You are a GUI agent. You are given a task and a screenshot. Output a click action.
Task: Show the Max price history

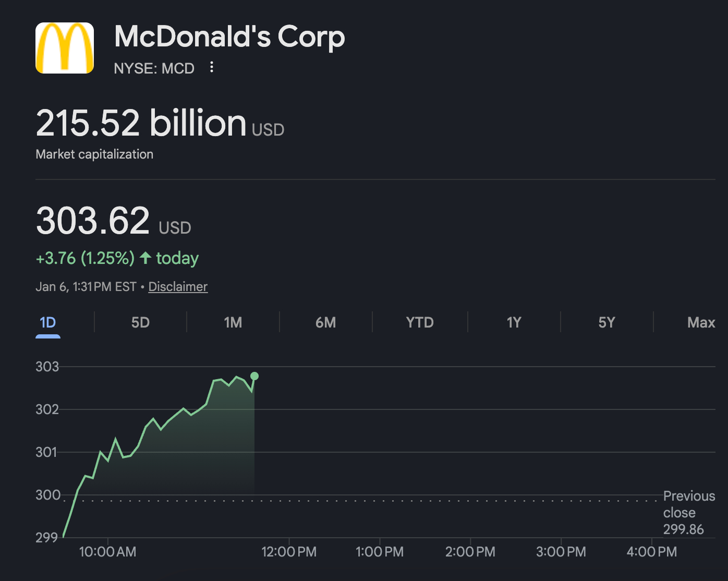point(701,322)
